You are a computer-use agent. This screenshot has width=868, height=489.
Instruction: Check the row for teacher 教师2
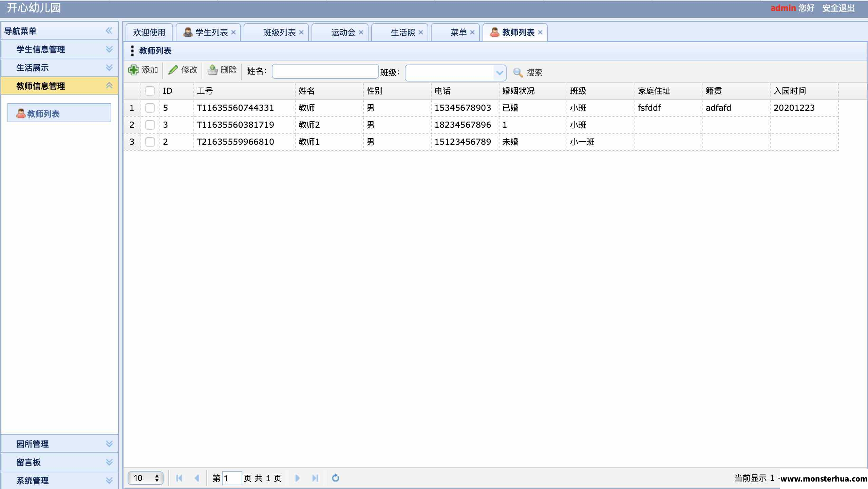pos(150,125)
